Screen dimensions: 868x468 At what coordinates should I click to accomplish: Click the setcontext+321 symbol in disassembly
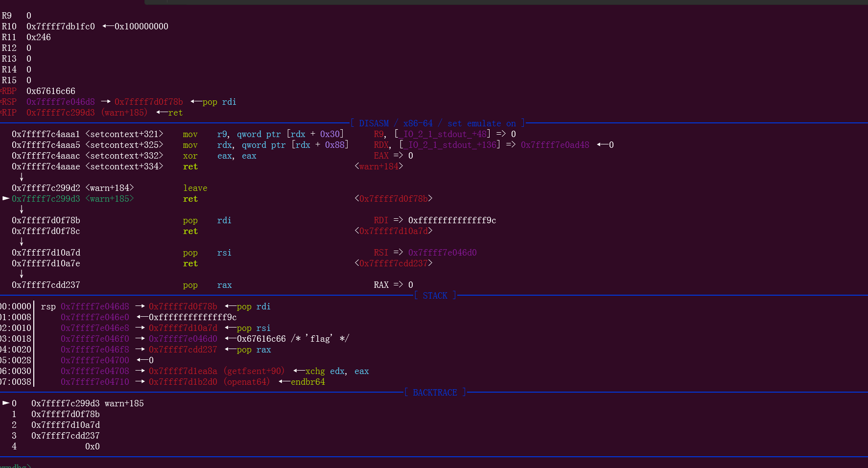(124, 134)
